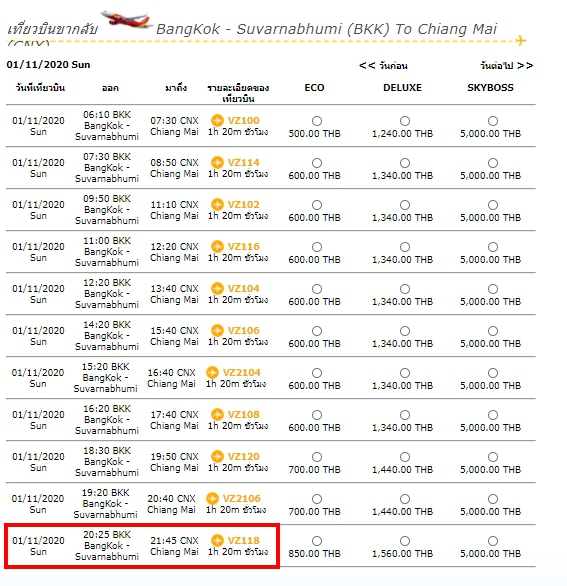This screenshot has height=586, width=567.
Task: Click the orange arrow icon beside VZ100
Action: 217,120
